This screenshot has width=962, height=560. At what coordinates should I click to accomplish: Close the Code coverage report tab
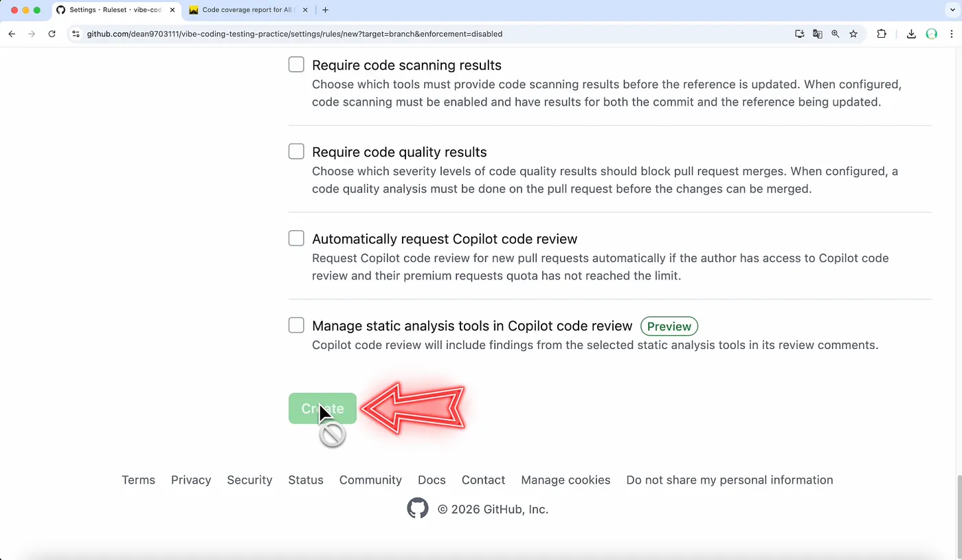click(x=305, y=10)
